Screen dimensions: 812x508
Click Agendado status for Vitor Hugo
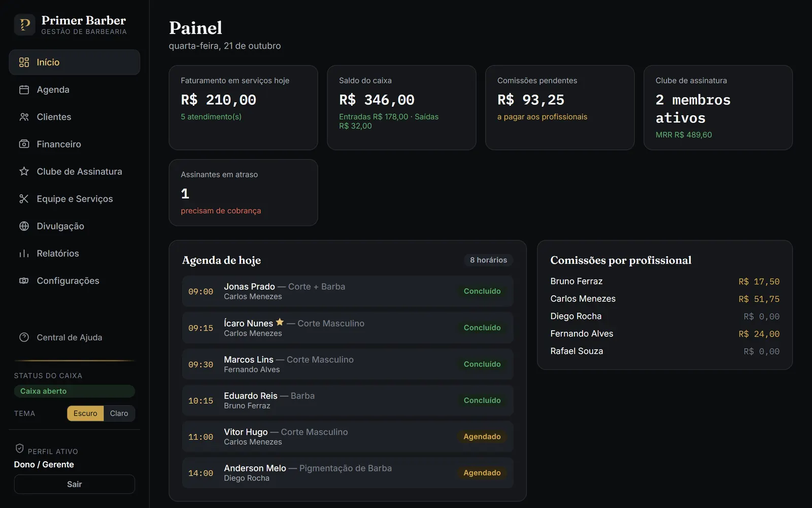(x=482, y=437)
